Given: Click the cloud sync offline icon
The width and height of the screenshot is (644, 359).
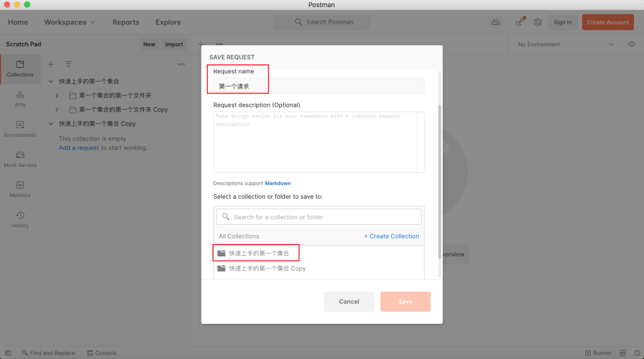Looking at the screenshot, I should click(x=496, y=22).
